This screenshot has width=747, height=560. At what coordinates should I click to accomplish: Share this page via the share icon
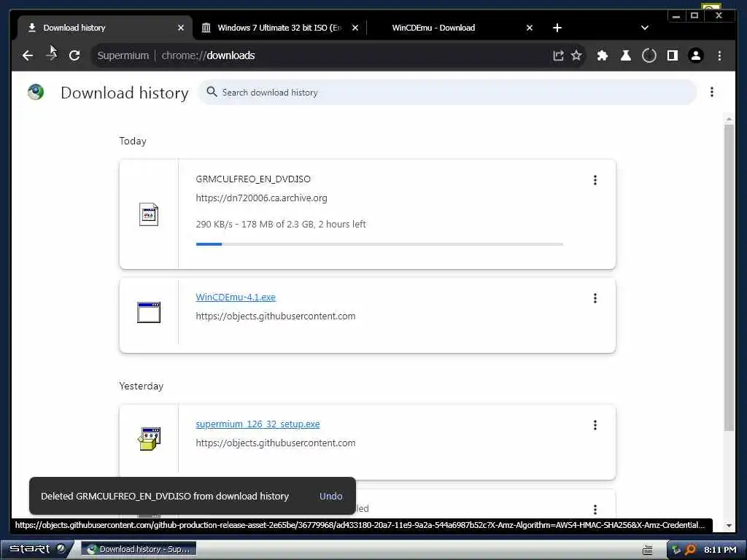[558, 55]
